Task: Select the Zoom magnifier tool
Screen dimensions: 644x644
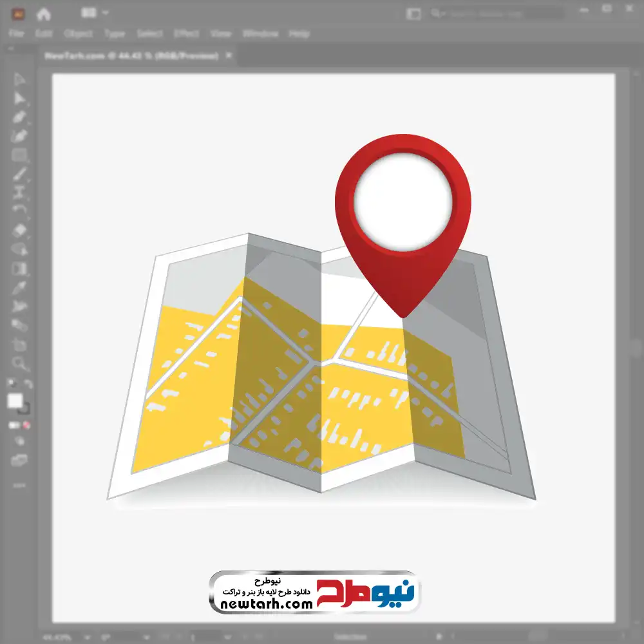Action: [x=20, y=363]
